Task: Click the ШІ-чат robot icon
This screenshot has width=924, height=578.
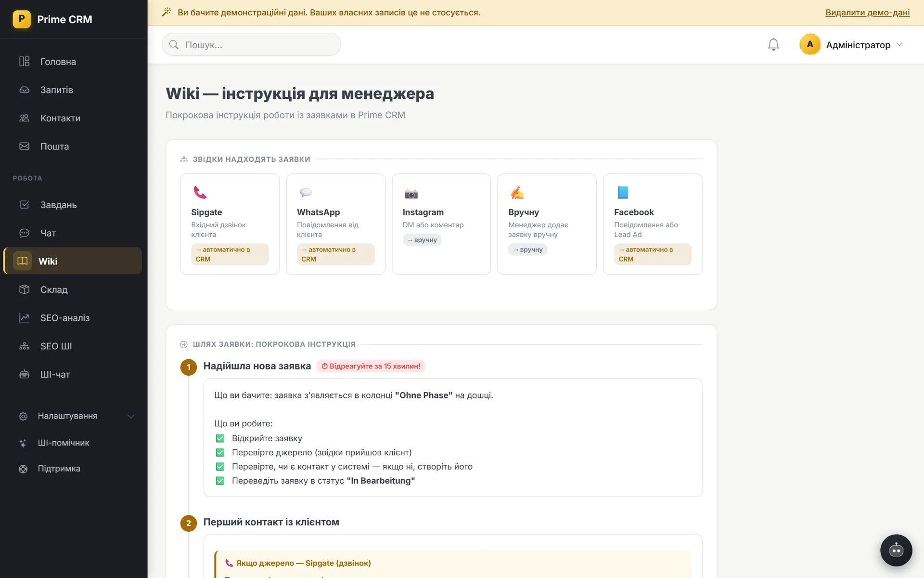Action: [x=24, y=374]
